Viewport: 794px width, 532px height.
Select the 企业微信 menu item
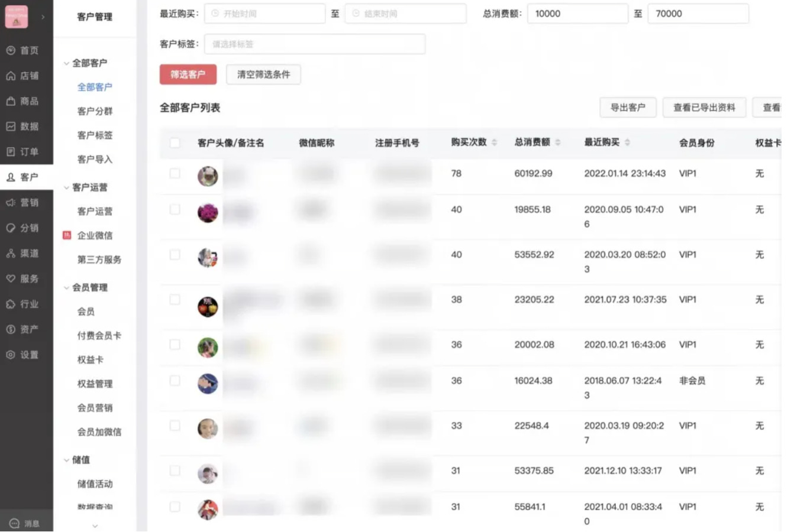(96, 235)
